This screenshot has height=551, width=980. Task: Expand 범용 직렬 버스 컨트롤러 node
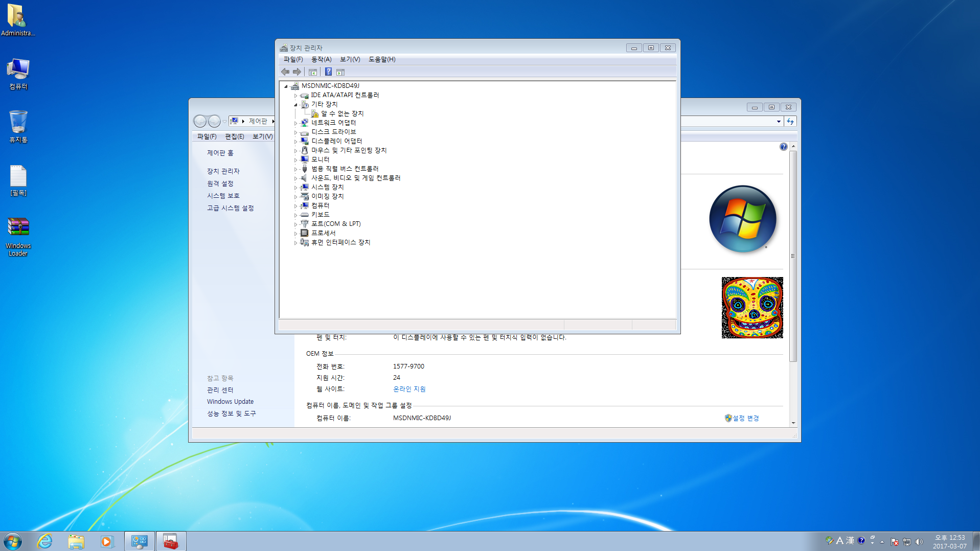click(295, 169)
